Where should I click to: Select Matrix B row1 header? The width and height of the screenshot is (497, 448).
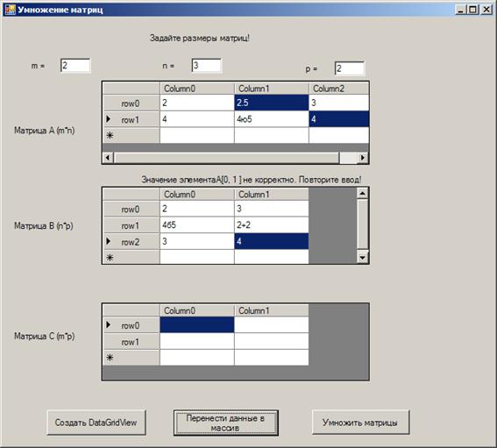131,225
